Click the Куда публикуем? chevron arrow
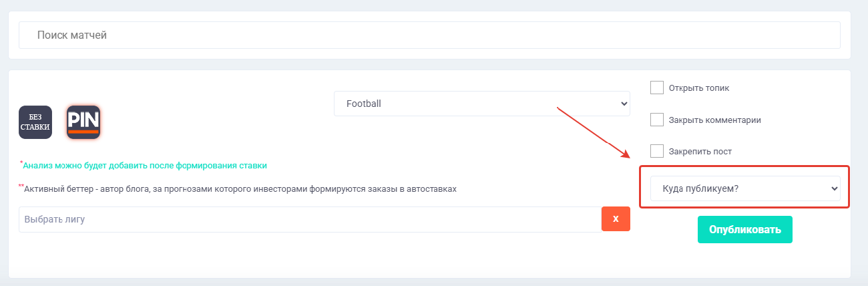The height and width of the screenshot is (286, 868). click(x=834, y=188)
